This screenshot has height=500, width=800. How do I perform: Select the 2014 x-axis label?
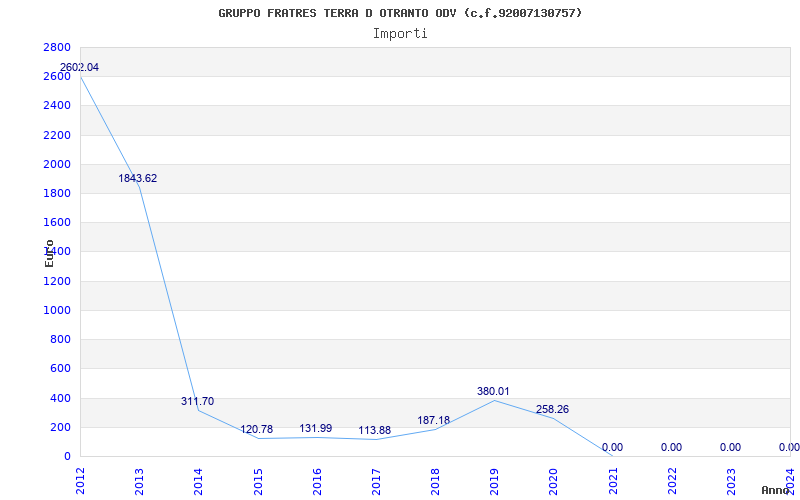click(198, 481)
